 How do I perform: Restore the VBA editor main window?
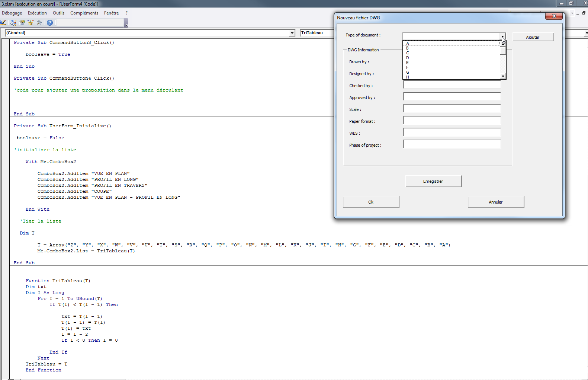(x=571, y=3)
